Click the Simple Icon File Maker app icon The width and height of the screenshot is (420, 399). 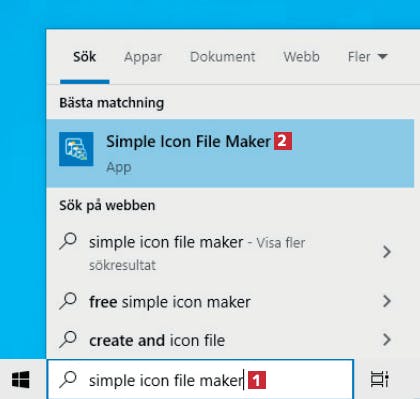pos(76,149)
